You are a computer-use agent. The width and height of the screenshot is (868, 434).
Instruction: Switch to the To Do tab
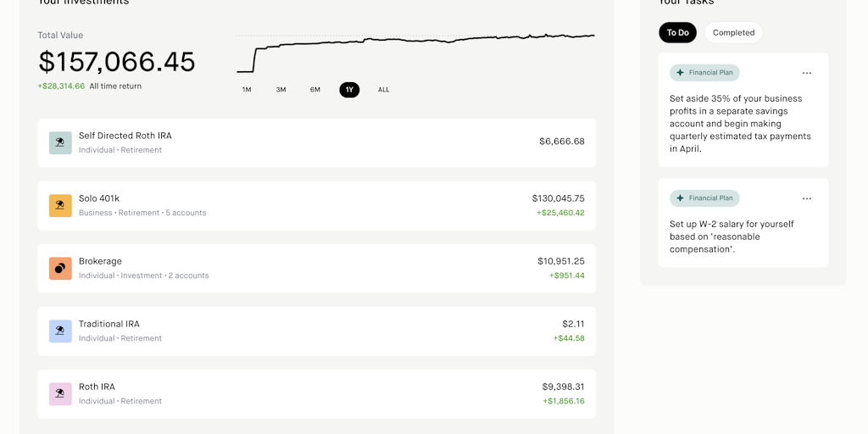677,33
